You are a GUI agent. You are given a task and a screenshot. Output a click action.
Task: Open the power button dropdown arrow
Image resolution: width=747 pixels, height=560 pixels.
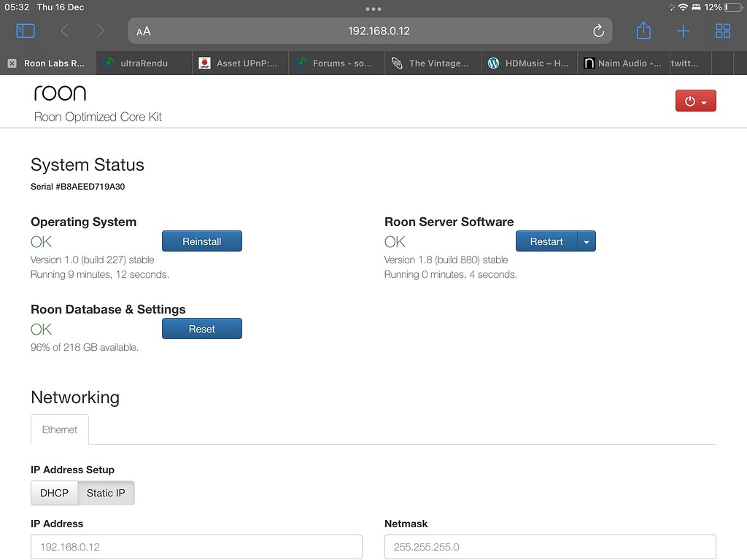(705, 101)
